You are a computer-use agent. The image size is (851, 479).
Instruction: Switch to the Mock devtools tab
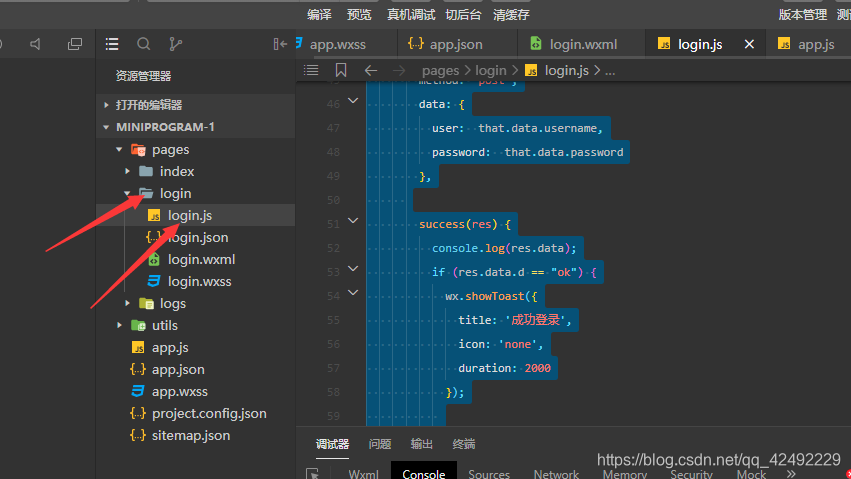point(751,474)
